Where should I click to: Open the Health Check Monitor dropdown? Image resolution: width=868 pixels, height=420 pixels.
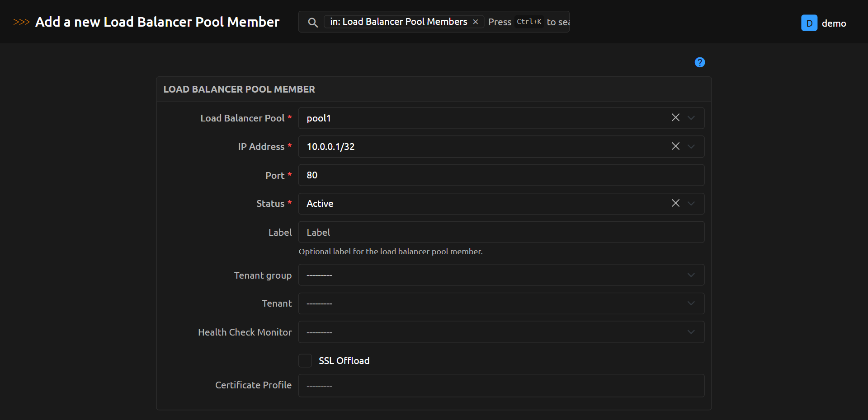[501, 332]
